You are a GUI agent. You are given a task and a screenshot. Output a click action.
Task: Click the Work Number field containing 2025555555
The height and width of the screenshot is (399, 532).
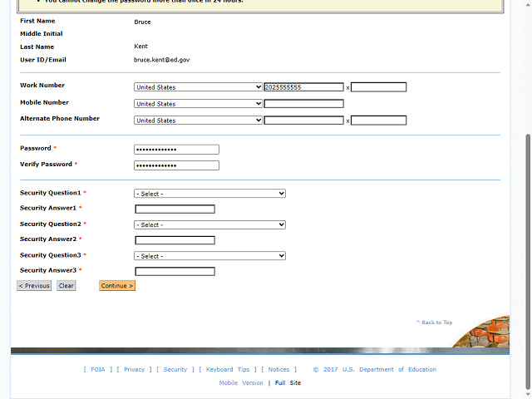303,87
